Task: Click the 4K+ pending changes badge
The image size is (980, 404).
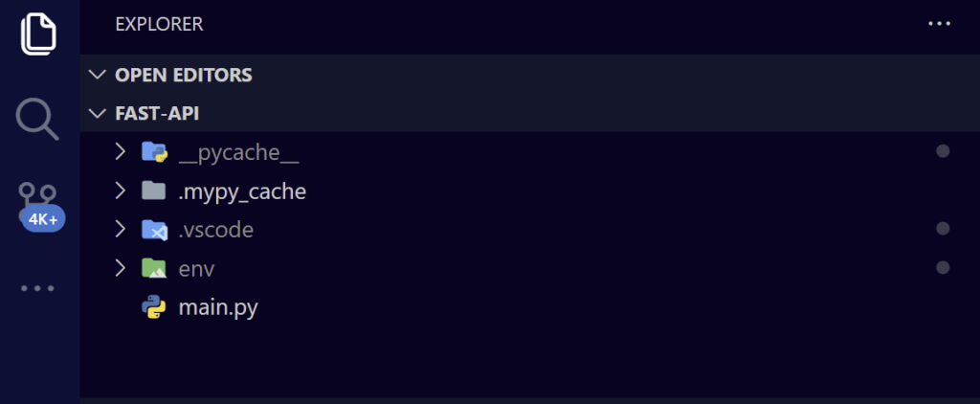Action: [x=43, y=218]
